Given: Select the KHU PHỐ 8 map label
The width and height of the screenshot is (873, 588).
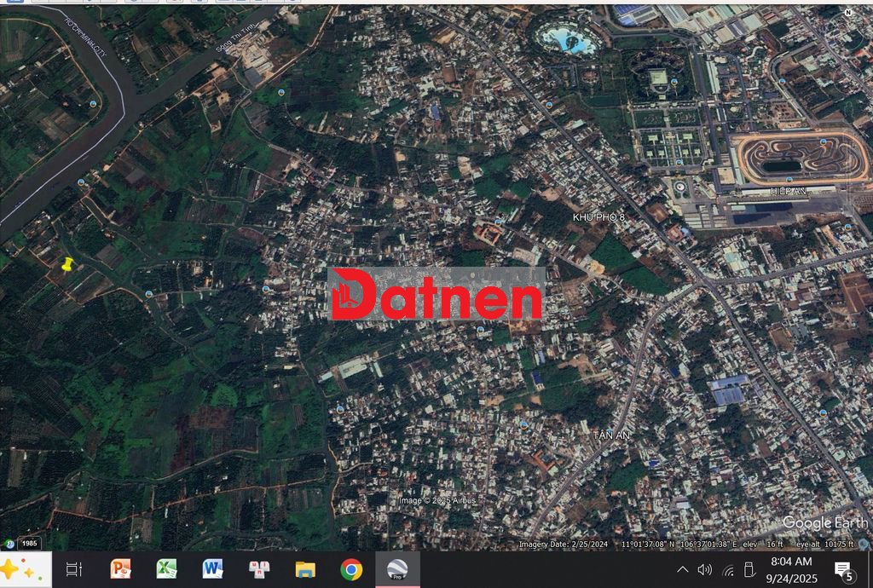Looking at the screenshot, I should click(598, 218).
